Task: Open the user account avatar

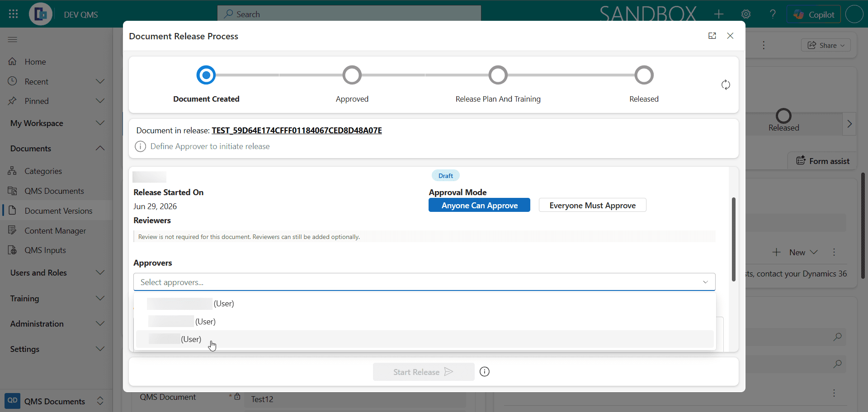Action: (x=854, y=14)
